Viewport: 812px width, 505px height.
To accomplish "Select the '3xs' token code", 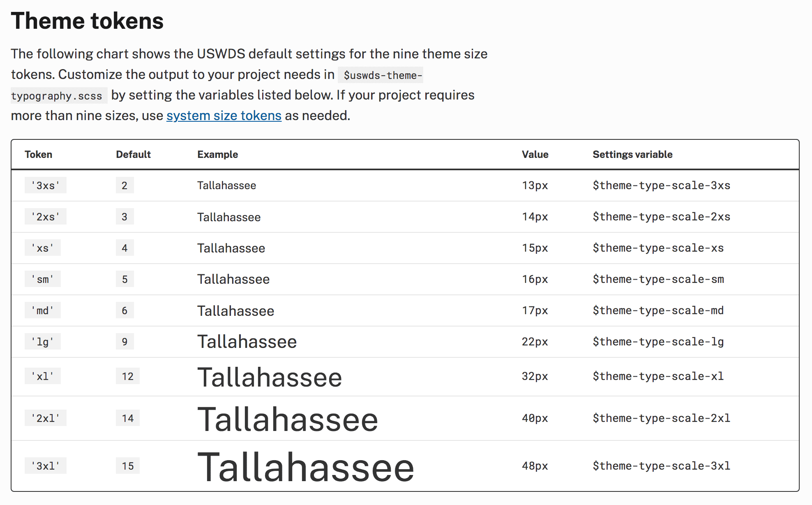I will pos(45,185).
